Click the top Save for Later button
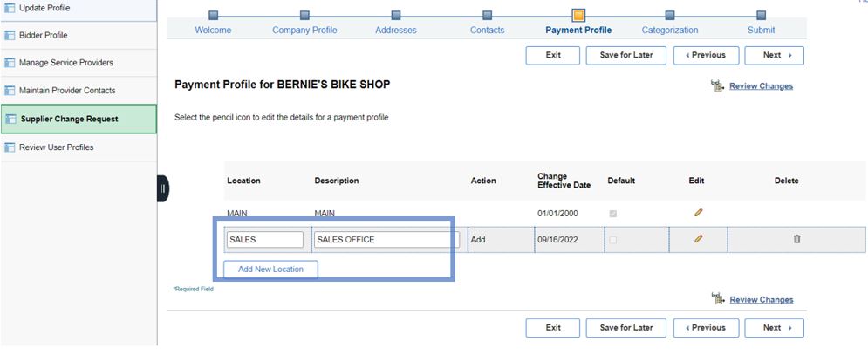This screenshot has width=868, height=362. [626, 55]
